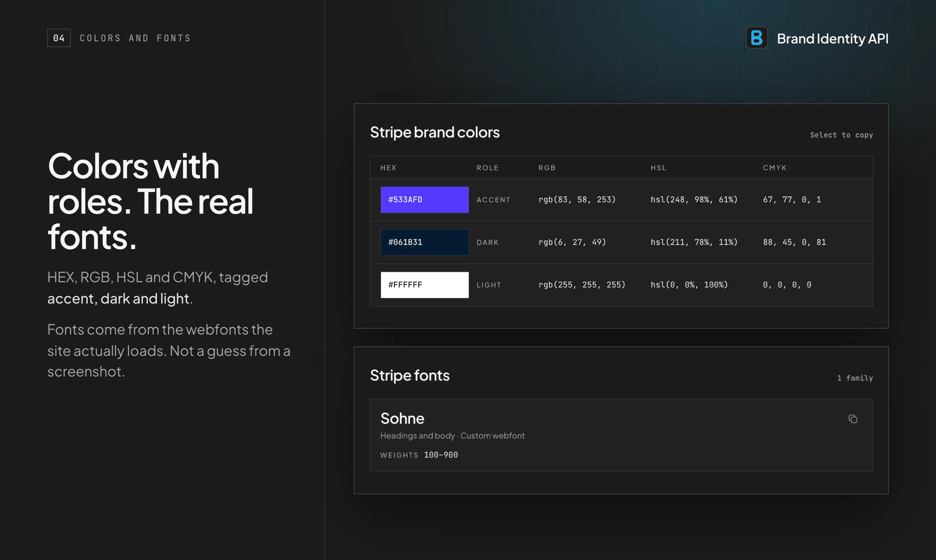Image resolution: width=936 pixels, height=560 pixels.
Task: Copy CMYK value 67, 77, 0, 1
Action: (792, 200)
